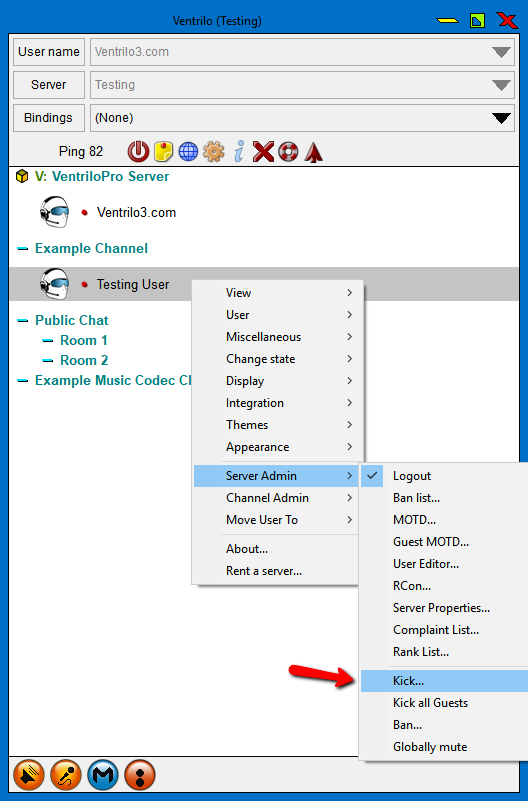
Task: Open Server Properties... menu item
Action: point(444,607)
